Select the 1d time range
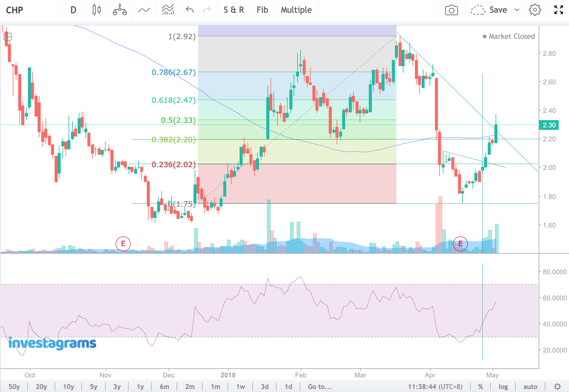The width and height of the screenshot is (569, 392). [x=288, y=387]
